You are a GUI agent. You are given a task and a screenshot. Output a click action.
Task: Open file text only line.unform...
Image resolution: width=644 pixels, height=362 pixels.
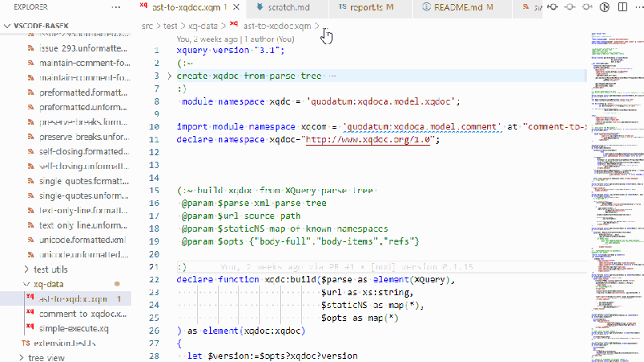coord(84,226)
